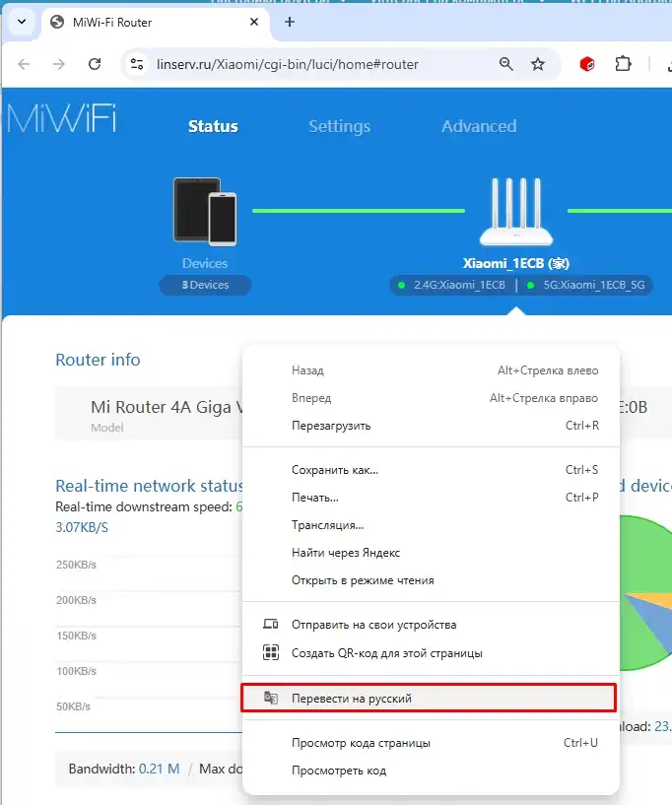Click the send-to-devices icon in context menu
Viewport: 672px width, 805px height.
271,625
